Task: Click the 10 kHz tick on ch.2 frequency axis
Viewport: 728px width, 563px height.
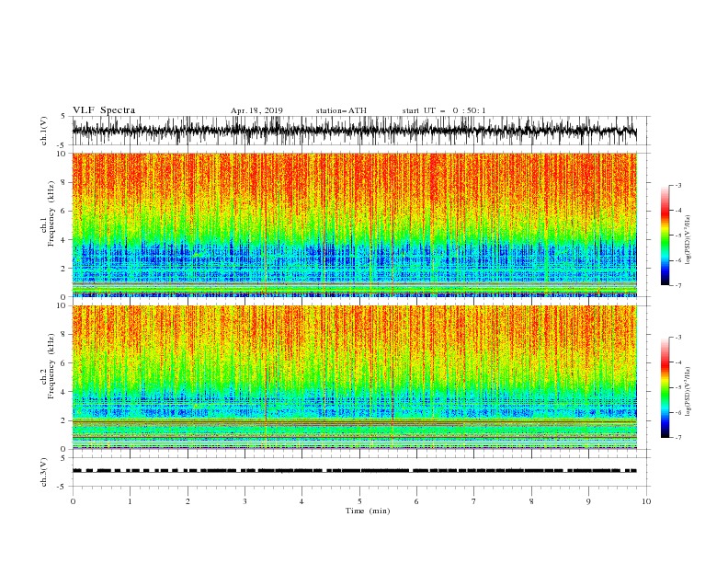Action: tap(62, 305)
